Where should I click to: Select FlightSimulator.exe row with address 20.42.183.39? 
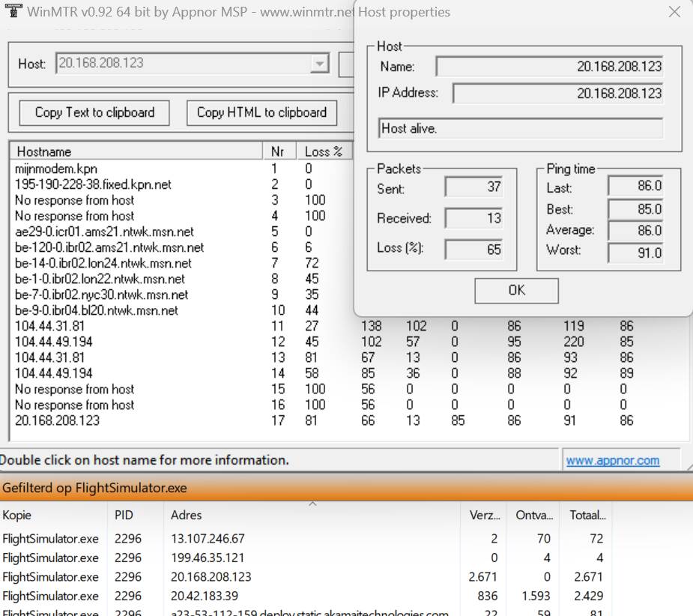point(305,596)
